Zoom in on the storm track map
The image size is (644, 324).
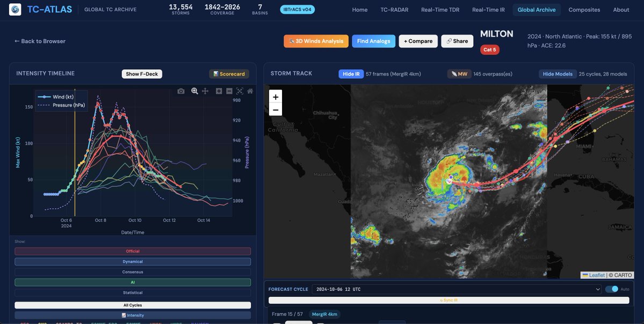(276, 97)
